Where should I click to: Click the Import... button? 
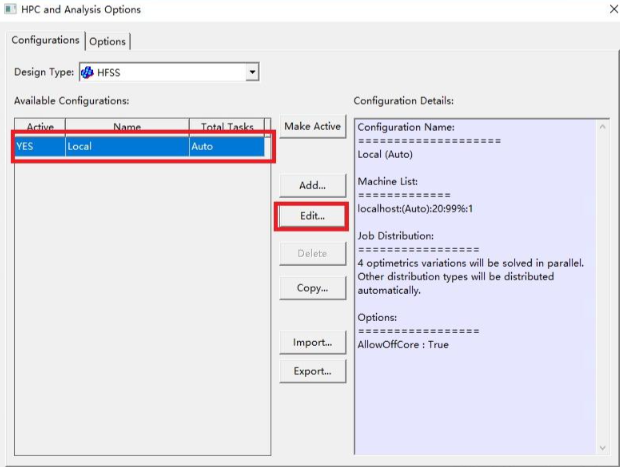pyautogui.click(x=312, y=342)
